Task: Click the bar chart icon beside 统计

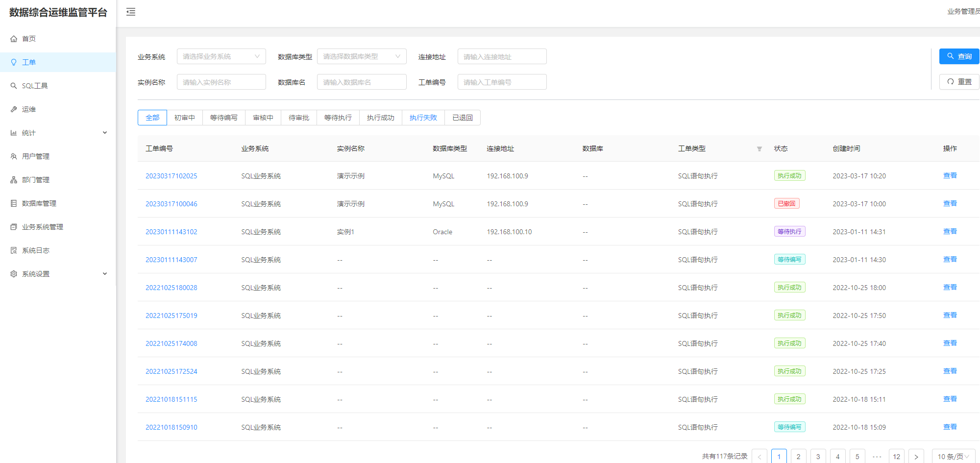Action: 14,133
